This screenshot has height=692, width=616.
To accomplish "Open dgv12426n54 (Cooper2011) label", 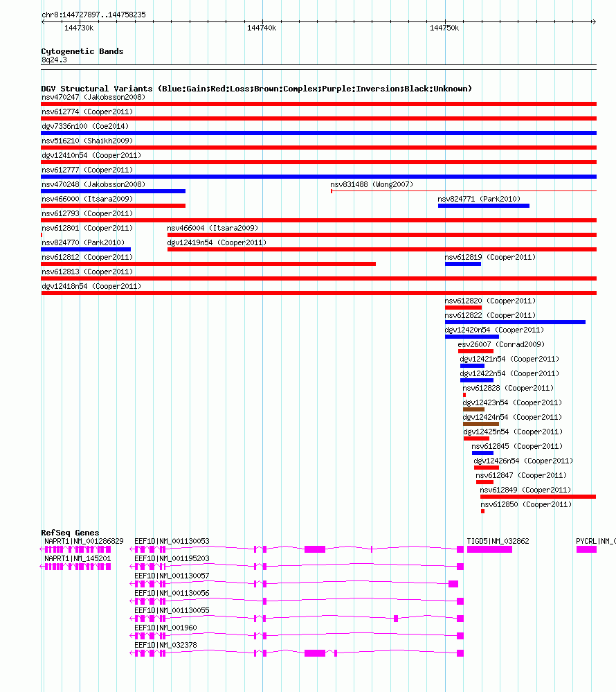I will pyautogui.click(x=523, y=461).
